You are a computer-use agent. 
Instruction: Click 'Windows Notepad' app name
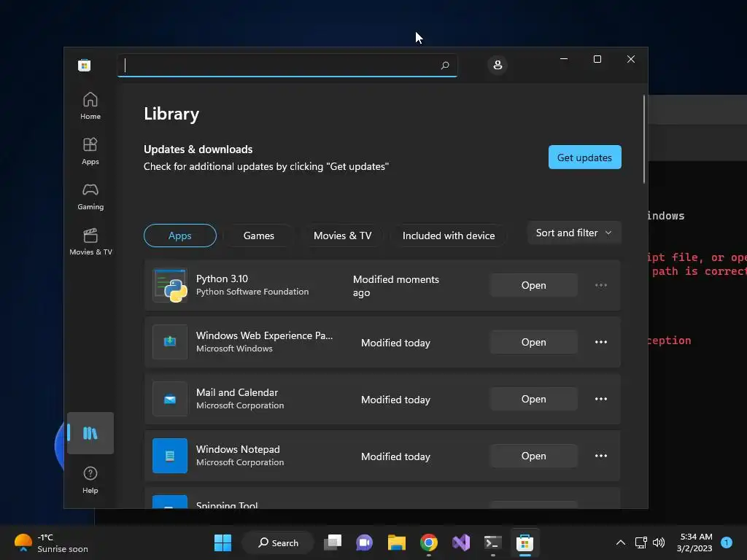[x=238, y=449]
